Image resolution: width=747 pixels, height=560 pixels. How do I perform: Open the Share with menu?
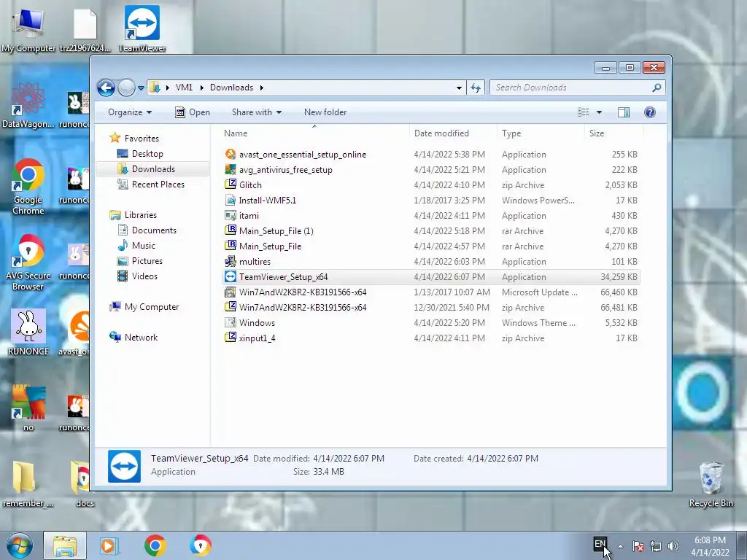coord(256,112)
